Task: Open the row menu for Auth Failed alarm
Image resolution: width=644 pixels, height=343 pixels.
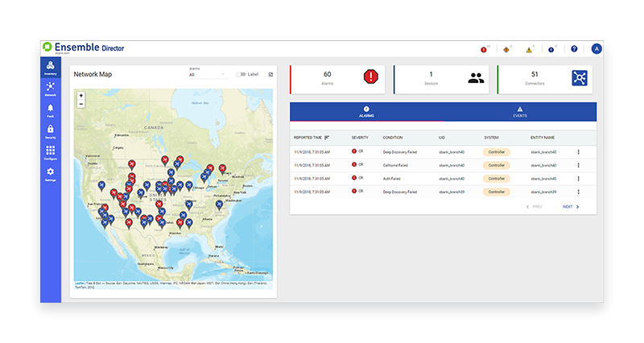Action: tap(578, 178)
